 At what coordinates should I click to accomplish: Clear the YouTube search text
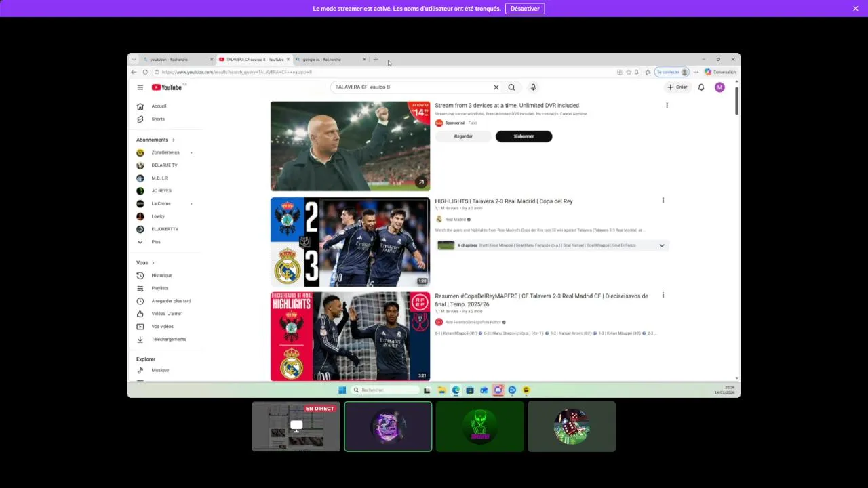(496, 87)
